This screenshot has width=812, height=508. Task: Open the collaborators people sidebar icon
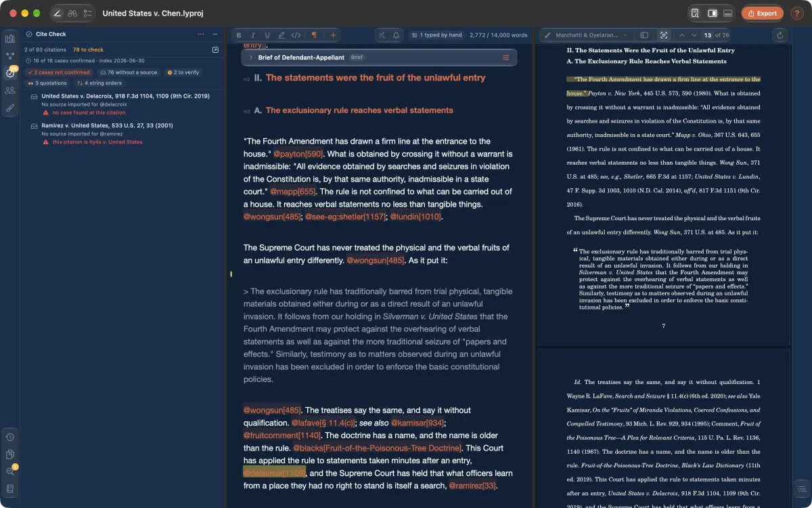(x=10, y=90)
